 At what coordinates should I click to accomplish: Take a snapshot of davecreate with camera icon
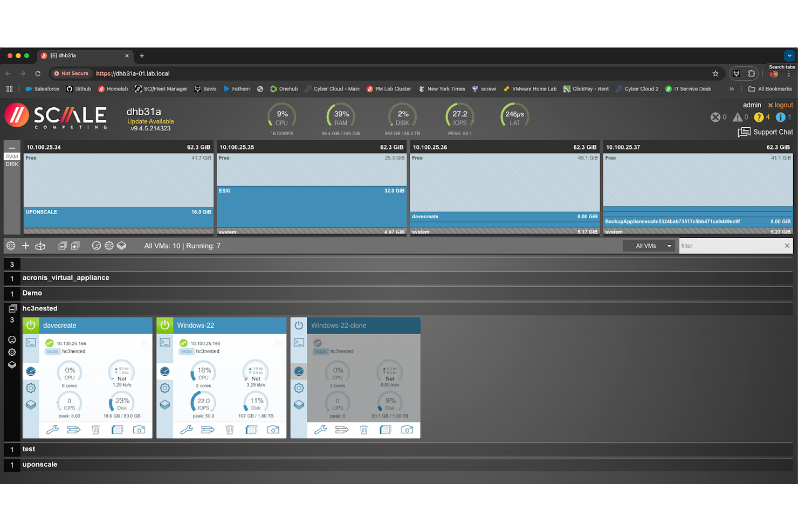tap(139, 430)
